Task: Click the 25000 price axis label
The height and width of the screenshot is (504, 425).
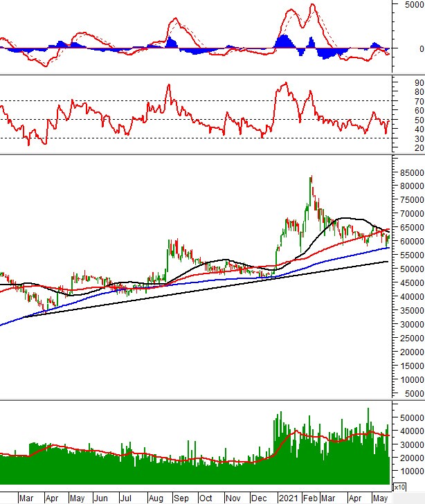Action: pyautogui.click(x=412, y=338)
